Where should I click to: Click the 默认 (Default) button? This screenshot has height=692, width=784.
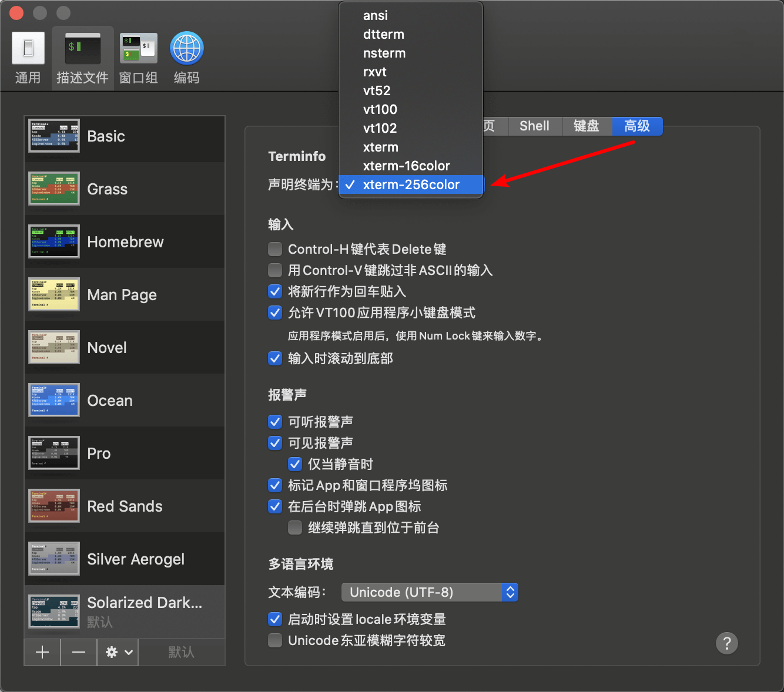click(181, 652)
